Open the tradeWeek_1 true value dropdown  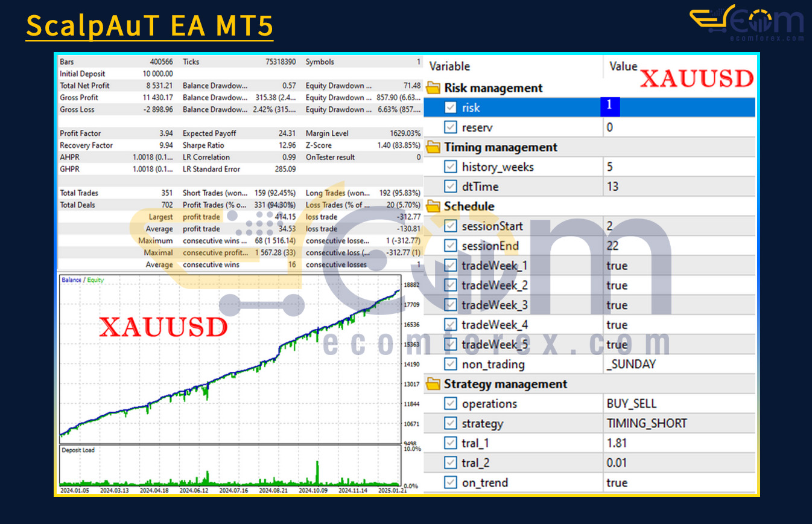[x=617, y=266]
